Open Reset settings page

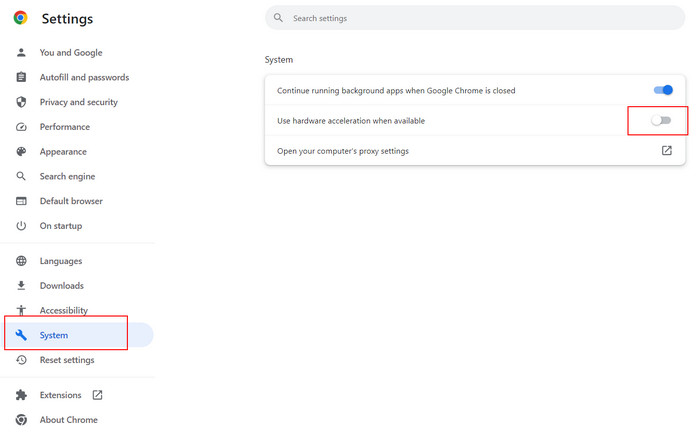pos(67,360)
